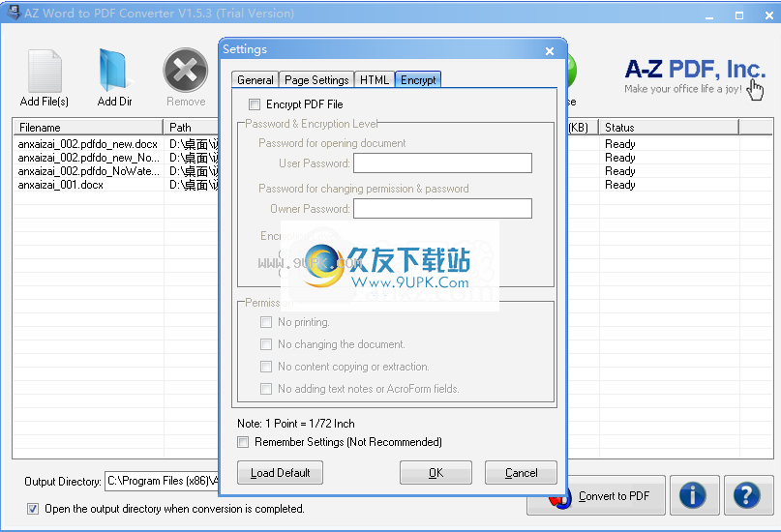Maximize the AZ Word to PDF Converter window

coord(739,15)
